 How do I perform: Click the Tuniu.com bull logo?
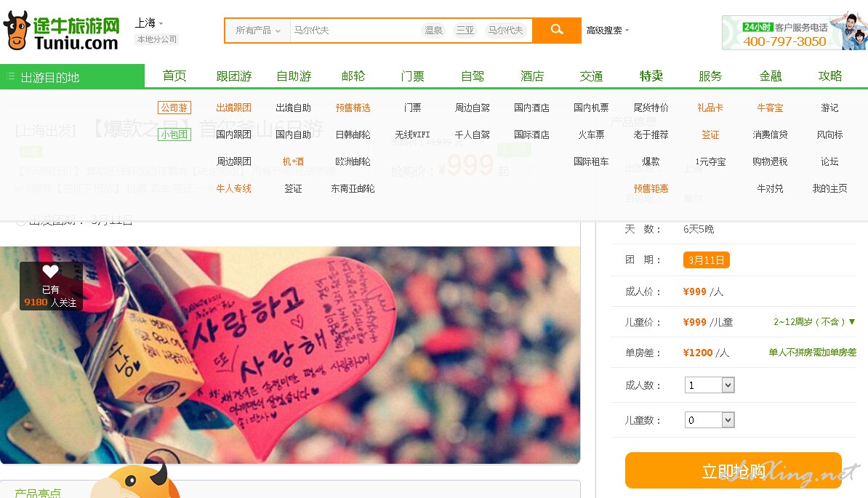click(x=61, y=31)
